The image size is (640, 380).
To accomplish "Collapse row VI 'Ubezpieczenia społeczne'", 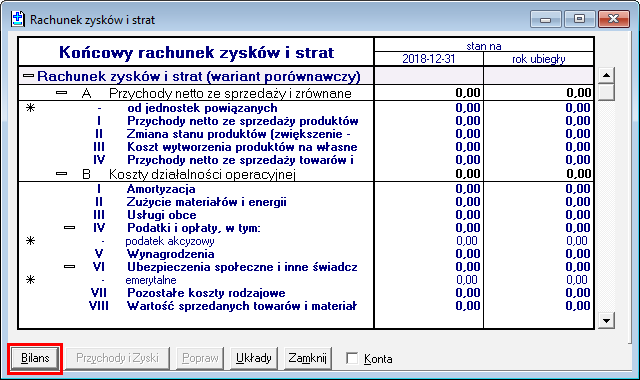I will tap(69, 267).
